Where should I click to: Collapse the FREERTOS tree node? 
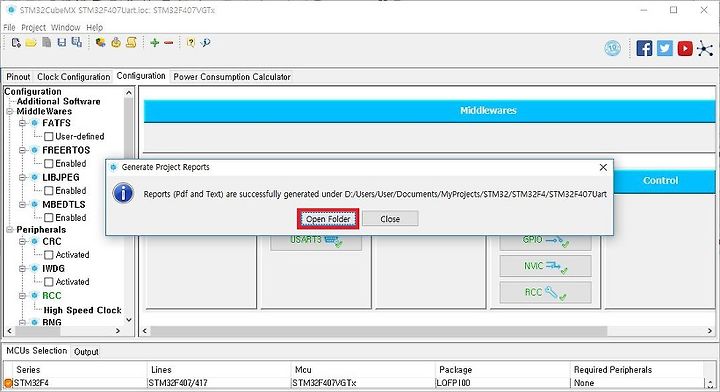[x=22, y=150]
